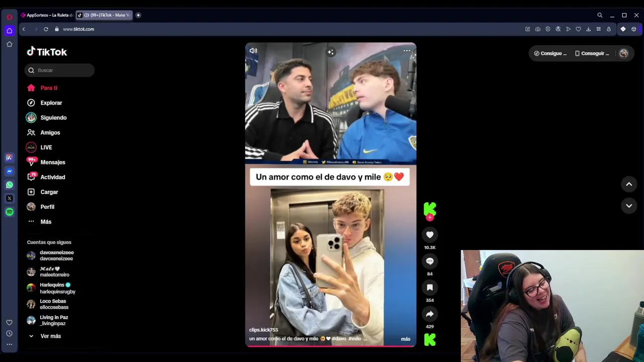Image resolution: width=644 pixels, height=362 pixels.
Task: Open the easy setup sliders icon in toolbar
Action: click(x=598, y=29)
